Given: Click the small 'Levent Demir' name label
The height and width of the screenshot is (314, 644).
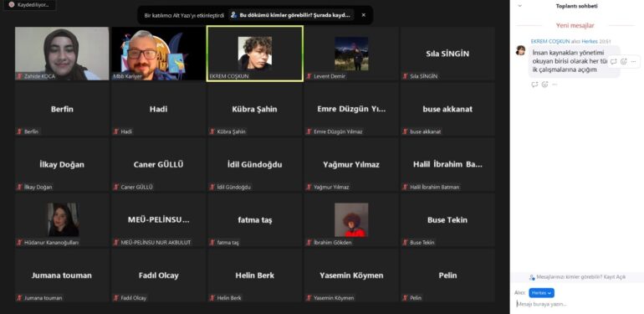Looking at the screenshot, I should pyautogui.click(x=330, y=76).
